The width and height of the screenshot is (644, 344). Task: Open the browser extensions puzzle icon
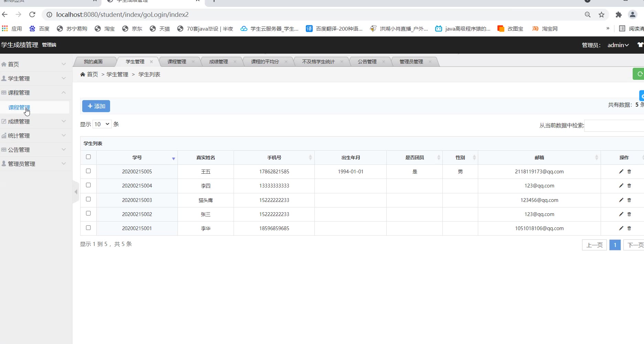pyautogui.click(x=619, y=14)
